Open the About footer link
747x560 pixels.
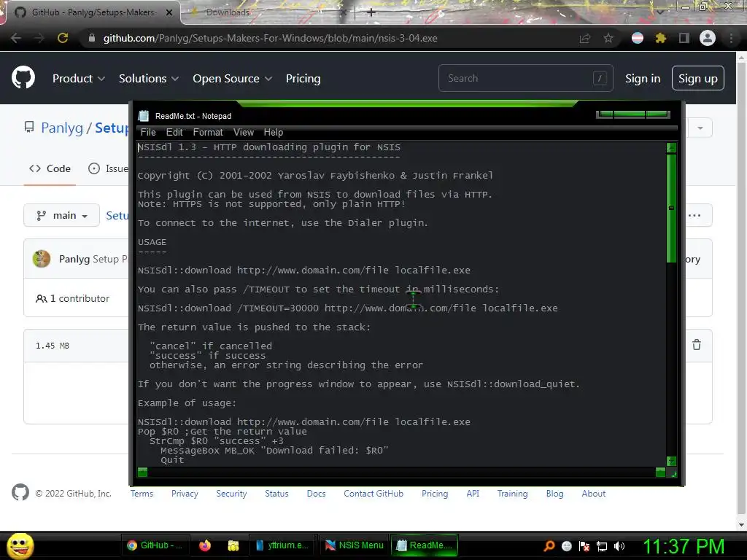pyautogui.click(x=593, y=494)
